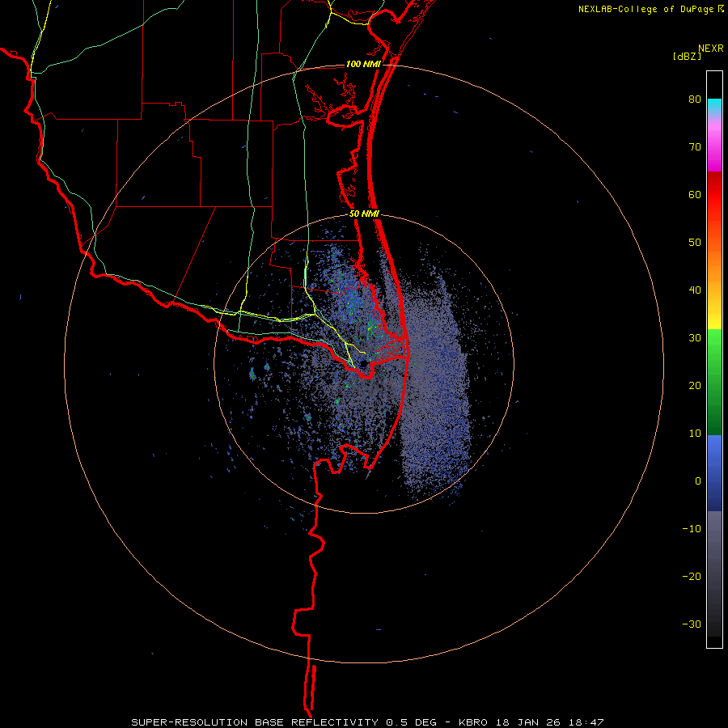Image resolution: width=728 pixels, height=728 pixels.
Task: Click the 10 dBZ scale label
Action: (x=695, y=434)
